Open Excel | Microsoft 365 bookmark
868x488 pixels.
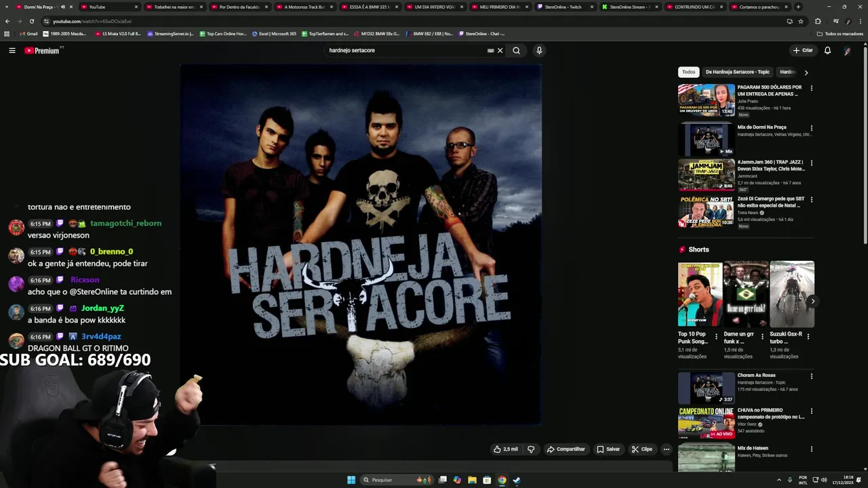point(273,33)
